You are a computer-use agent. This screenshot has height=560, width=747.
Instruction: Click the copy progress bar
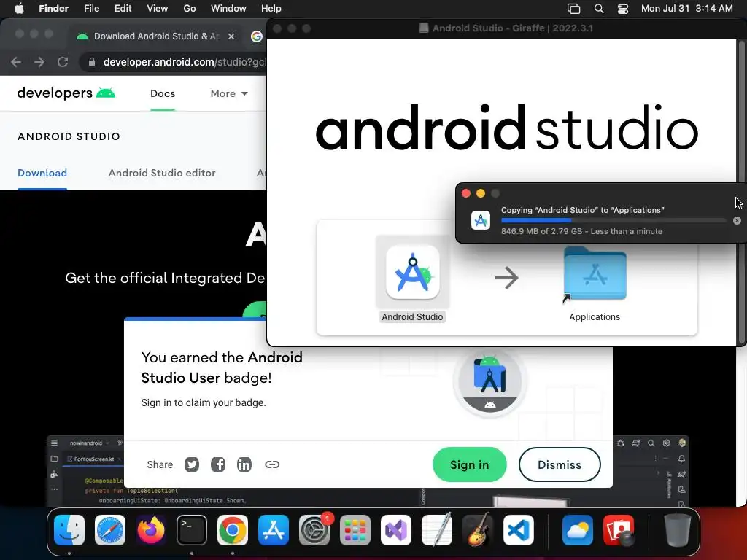[613, 220]
